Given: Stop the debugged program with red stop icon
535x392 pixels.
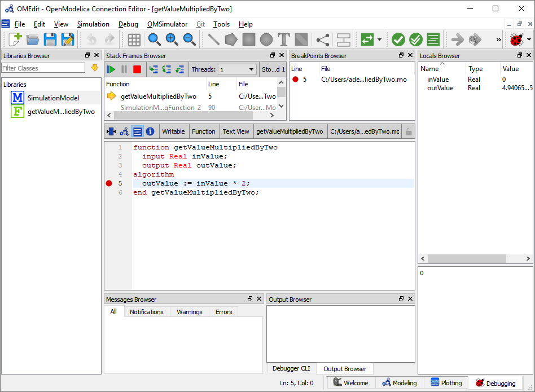Looking at the screenshot, I should click(137, 69).
